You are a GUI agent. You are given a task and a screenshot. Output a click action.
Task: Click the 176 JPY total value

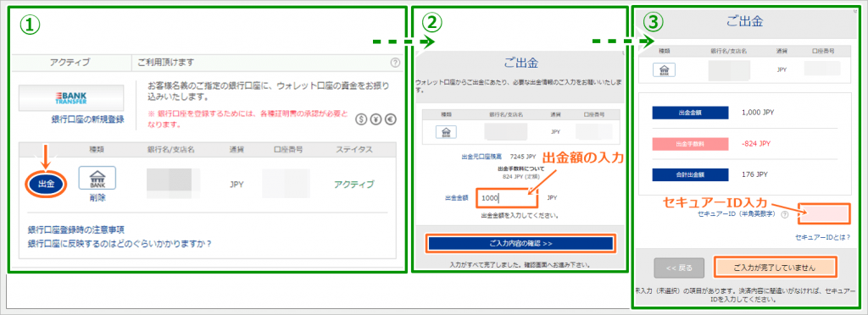(x=754, y=174)
